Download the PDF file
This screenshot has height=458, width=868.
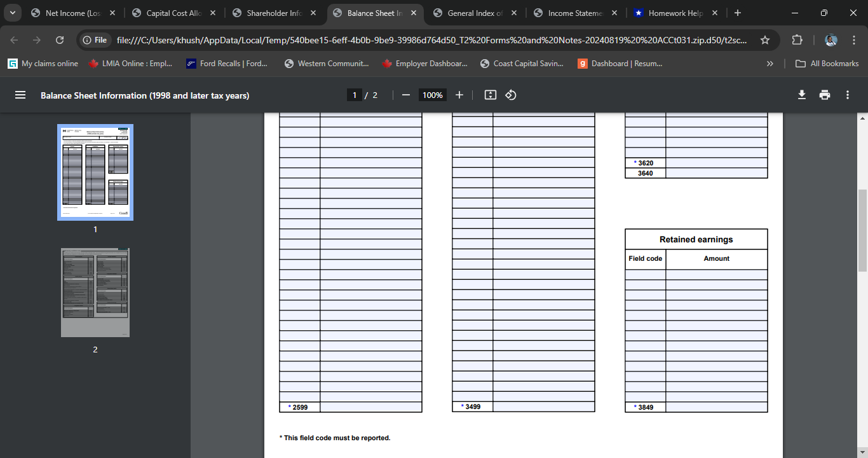tap(801, 95)
